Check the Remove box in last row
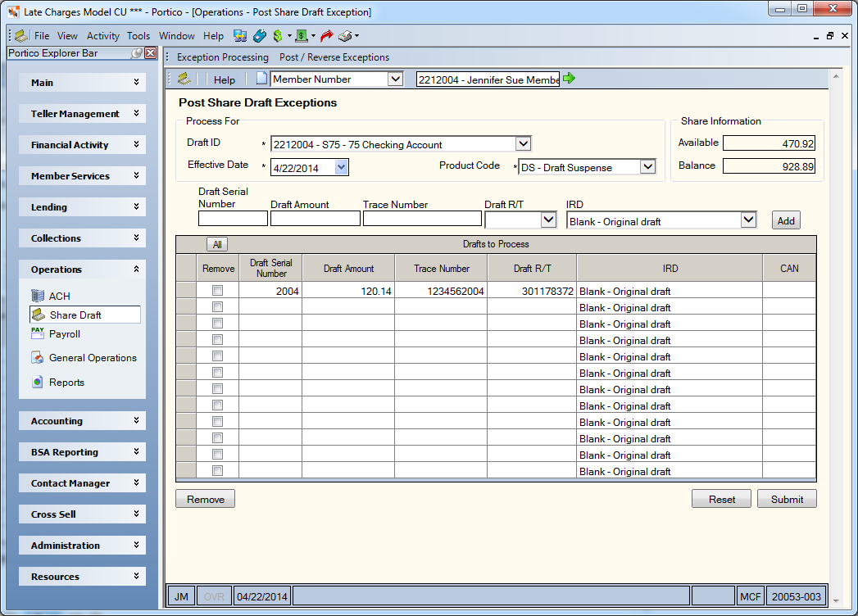Image resolution: width=858 pixels, height=616 pixels. [x=217, y=470]
